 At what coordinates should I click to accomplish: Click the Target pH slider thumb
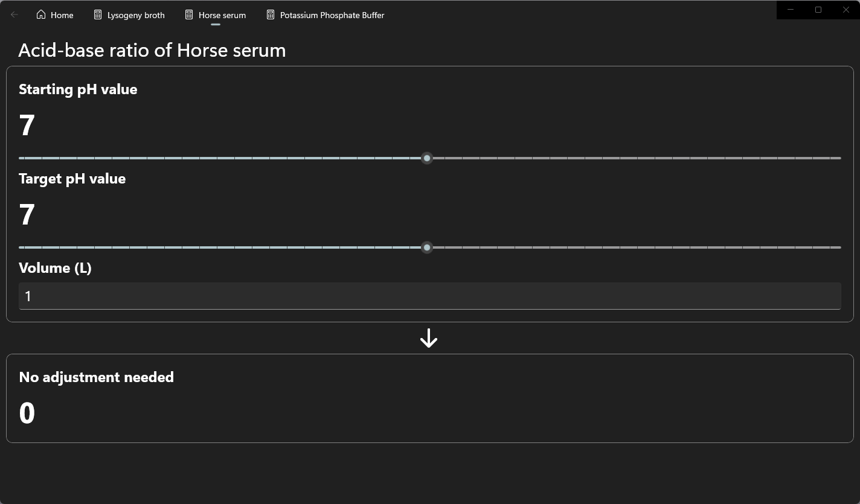point(427,247)
